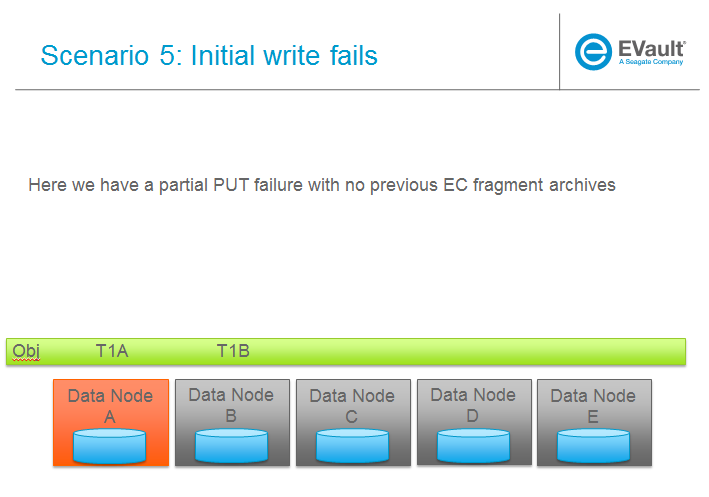Click the 'Data Node B' label text
Screen dimensions: 709x497
231,405
